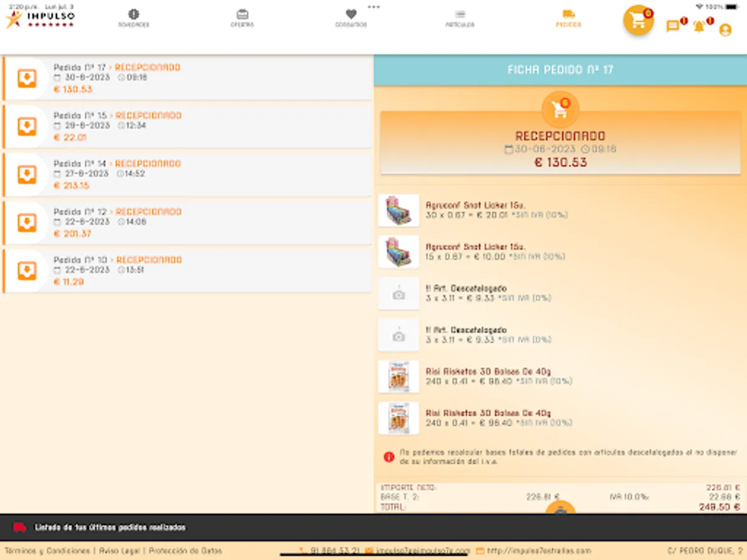The width and height of the screenshot is (747, 560).
Task: View notifications via the bell icon
Action: pos(699,26)
